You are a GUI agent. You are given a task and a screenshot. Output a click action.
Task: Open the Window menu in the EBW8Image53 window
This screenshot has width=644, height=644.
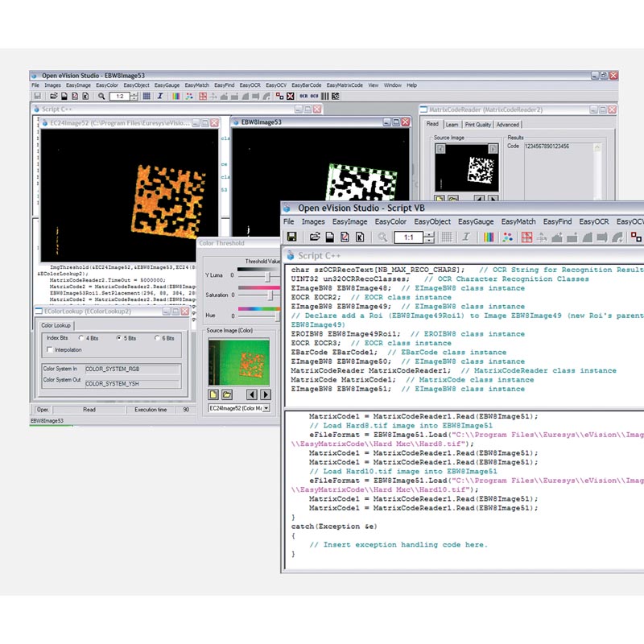(x=393, y=85)
